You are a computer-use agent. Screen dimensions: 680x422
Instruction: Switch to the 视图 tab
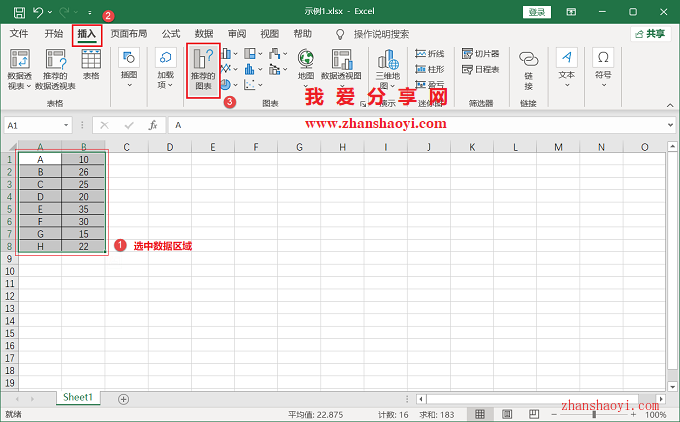269,34
